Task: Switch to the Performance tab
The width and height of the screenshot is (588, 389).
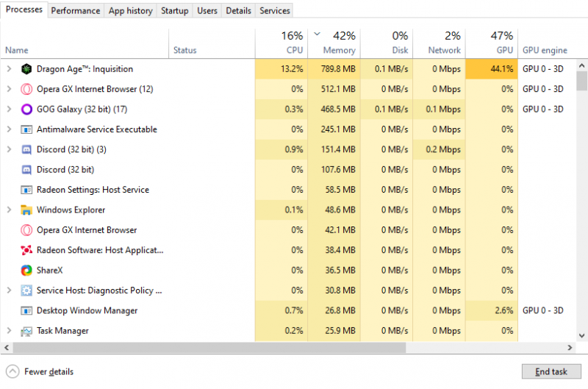Action: click(76, 10)
